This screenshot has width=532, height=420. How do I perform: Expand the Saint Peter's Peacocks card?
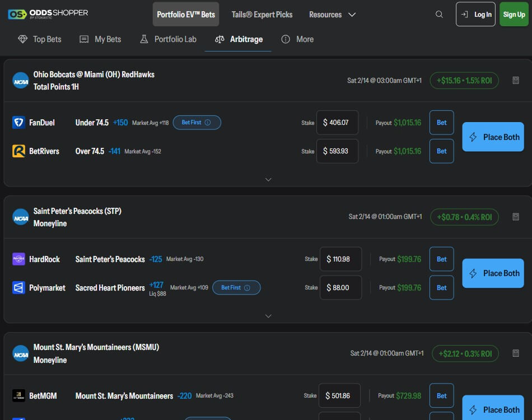click(268, 316)
